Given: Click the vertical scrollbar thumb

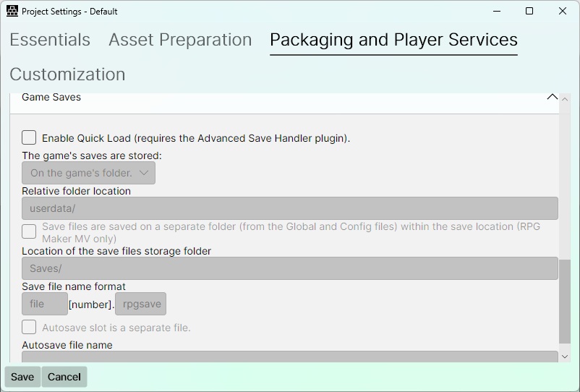Looking at the screenshot, I should 565,302.
